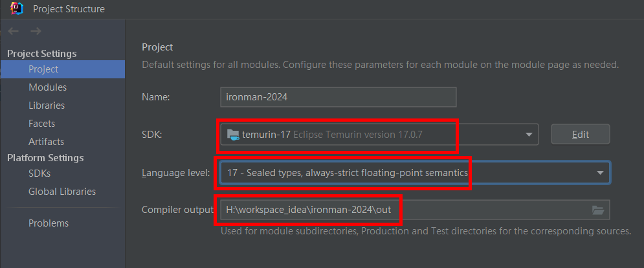Image resolution: width=644 pixels, height=268 pixels.
Task: Open the Modules settings page
Action: tap(47, 87)
